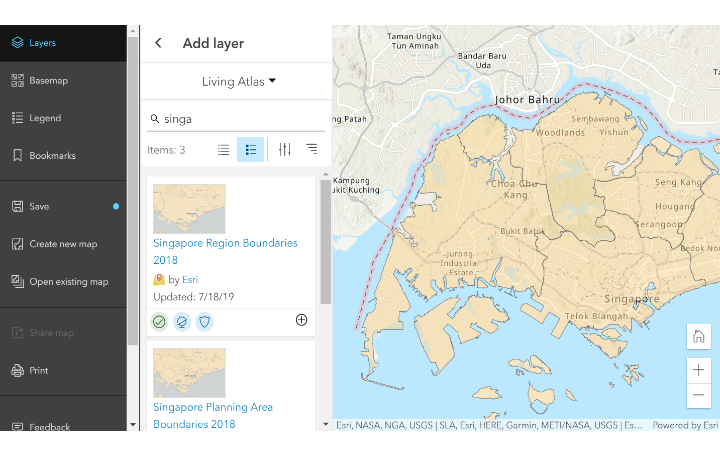Zoom out on the map
Screen dimensions: 720x460
[698, 395]
